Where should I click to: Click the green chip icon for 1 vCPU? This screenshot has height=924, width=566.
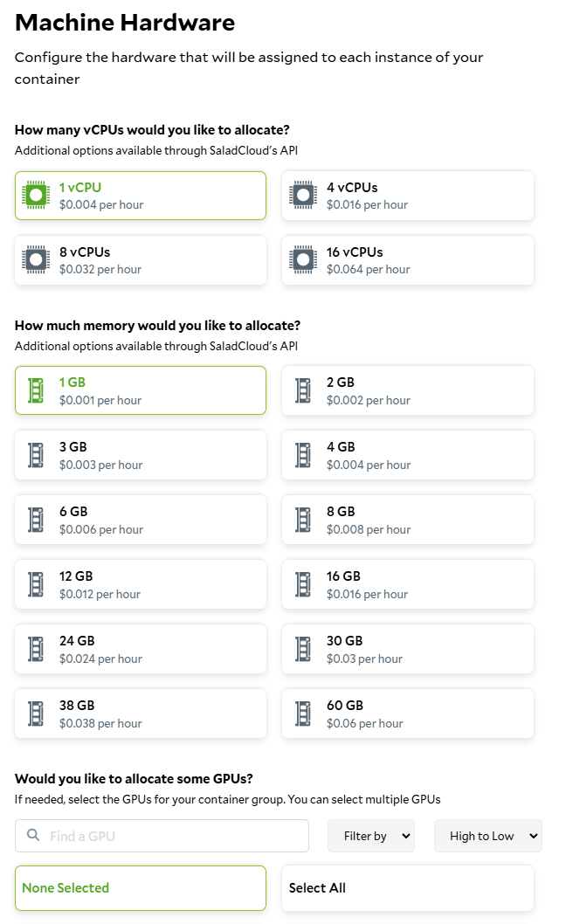point(36,195)
